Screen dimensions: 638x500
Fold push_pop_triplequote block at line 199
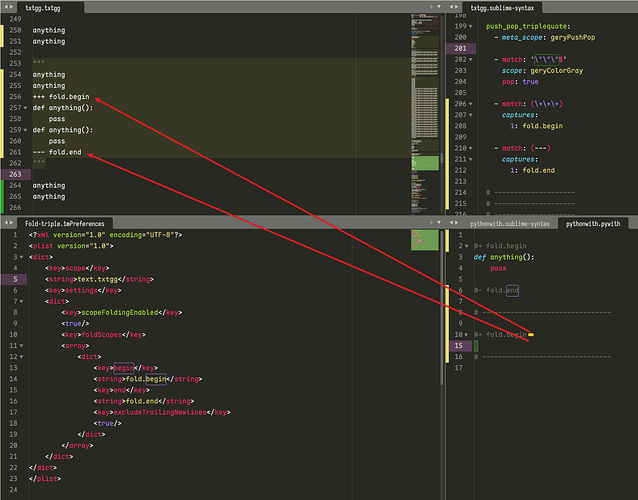[471, 26]
